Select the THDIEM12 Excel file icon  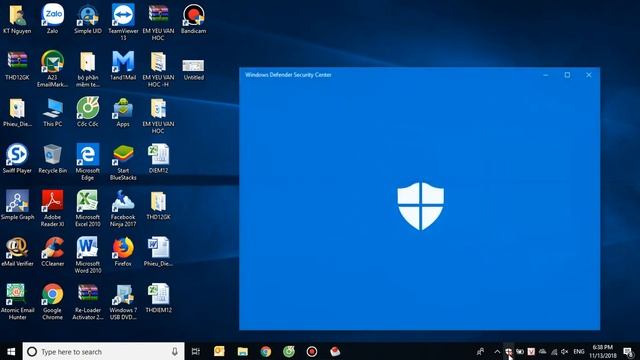[x=158, y=298]
